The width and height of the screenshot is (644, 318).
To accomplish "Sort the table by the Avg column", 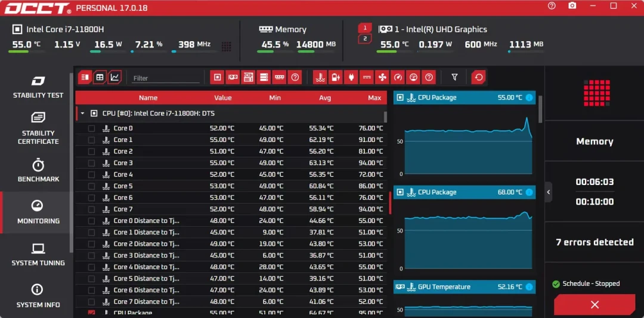I will click(x=325, y=98).
